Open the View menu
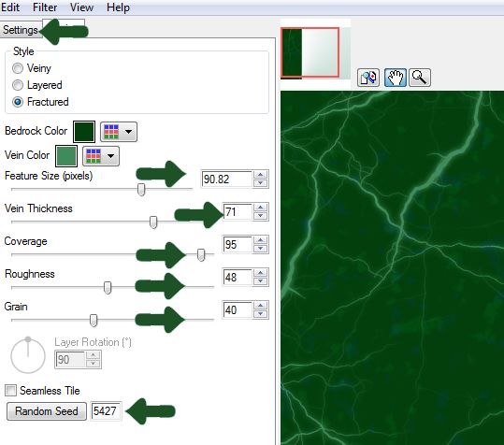The height and width of the screenshot is (445, 504). tap(82, 7)
